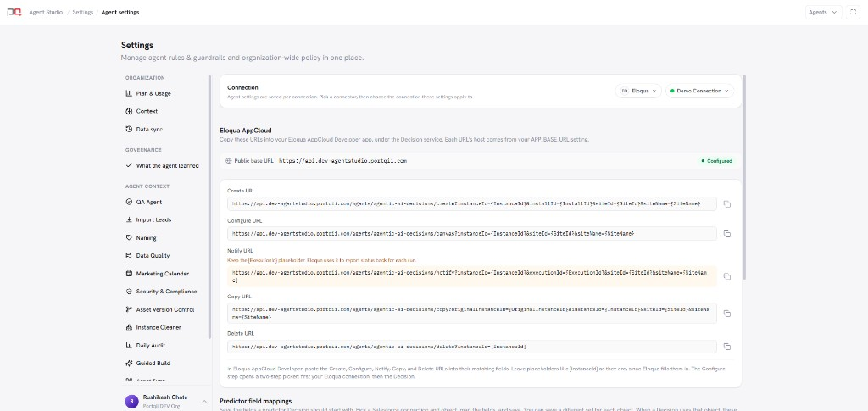Open the Demo Connection dropdown
Image resolution: width=868 pixels, height=411 pixels.
coord(699,91)
